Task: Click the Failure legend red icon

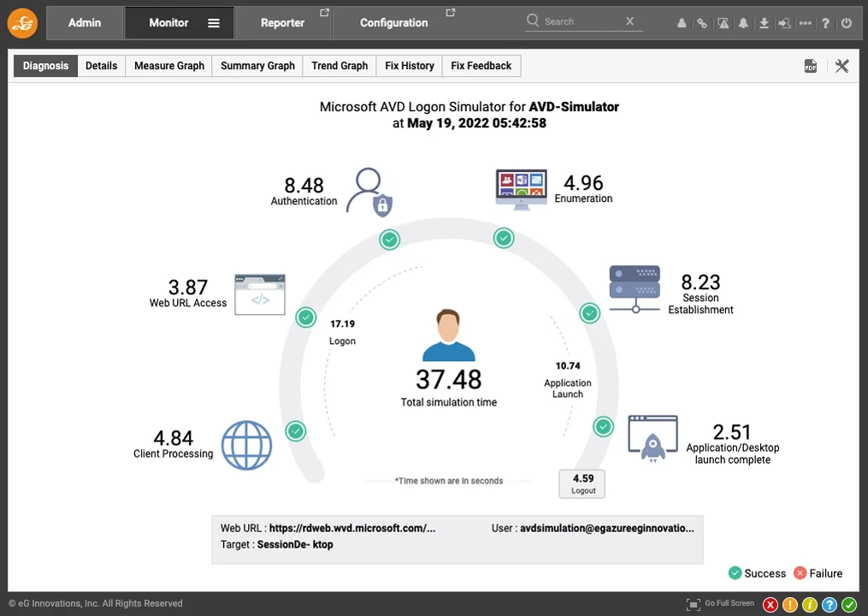Action: (x=800, y=572)
